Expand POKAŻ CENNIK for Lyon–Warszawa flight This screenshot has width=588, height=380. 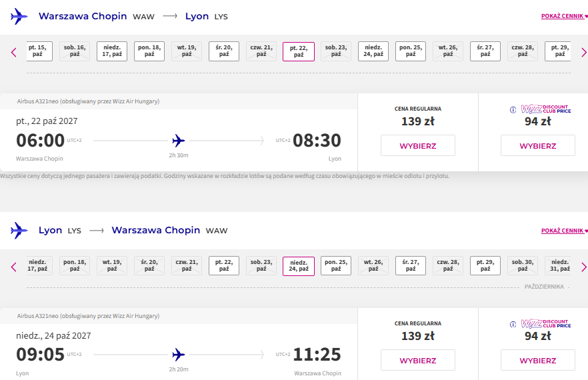564,231
